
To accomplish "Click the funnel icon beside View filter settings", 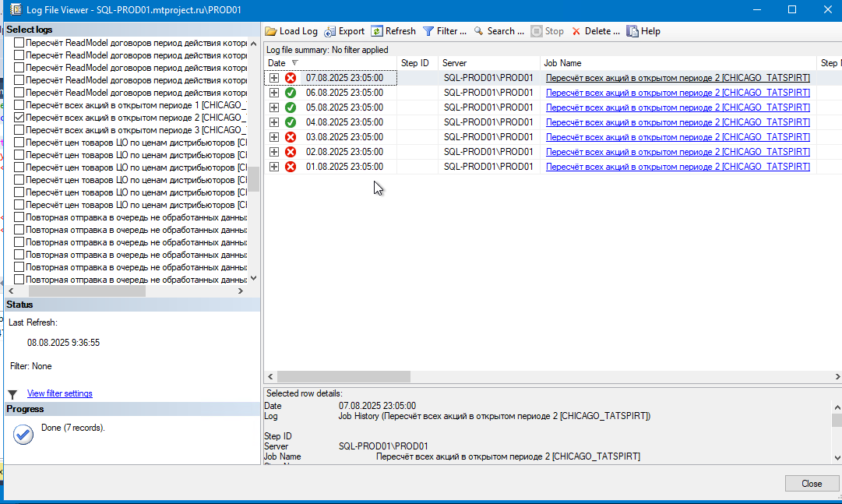I will point(13,394).
